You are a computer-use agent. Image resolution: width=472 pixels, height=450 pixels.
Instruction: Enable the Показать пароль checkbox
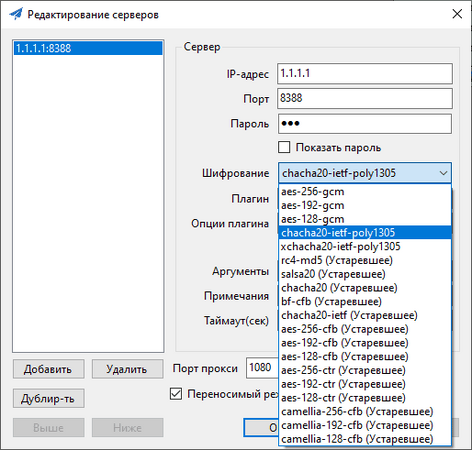(x=284, y=147)
